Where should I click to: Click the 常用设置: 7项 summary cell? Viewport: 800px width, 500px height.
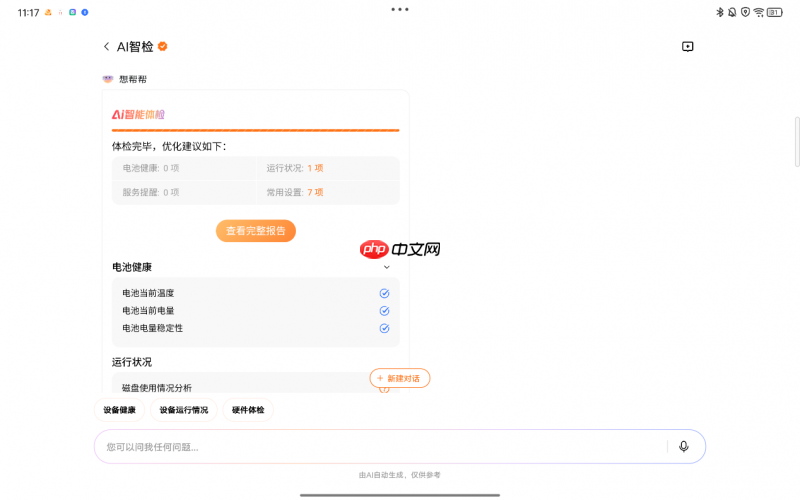coord(328,192)
